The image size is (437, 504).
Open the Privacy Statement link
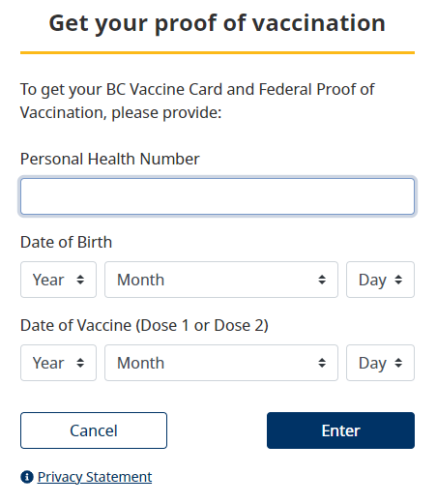click(x=95, y=477)
